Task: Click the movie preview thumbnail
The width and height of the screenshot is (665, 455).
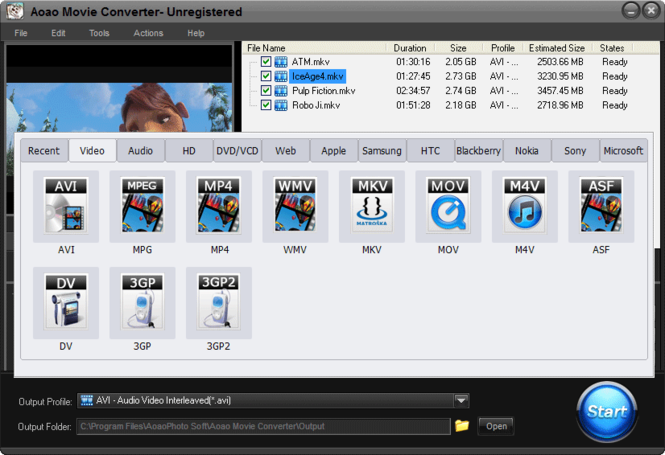Action: 119,107
